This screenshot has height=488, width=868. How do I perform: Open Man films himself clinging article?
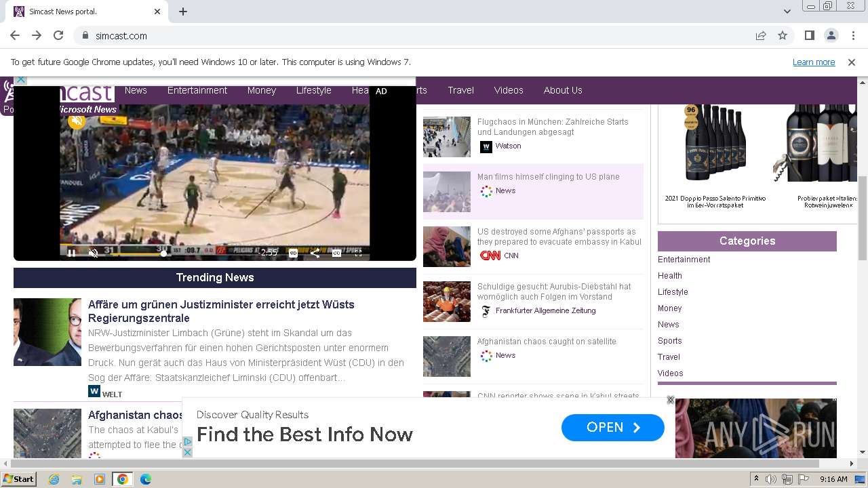[x=549, y=177]
